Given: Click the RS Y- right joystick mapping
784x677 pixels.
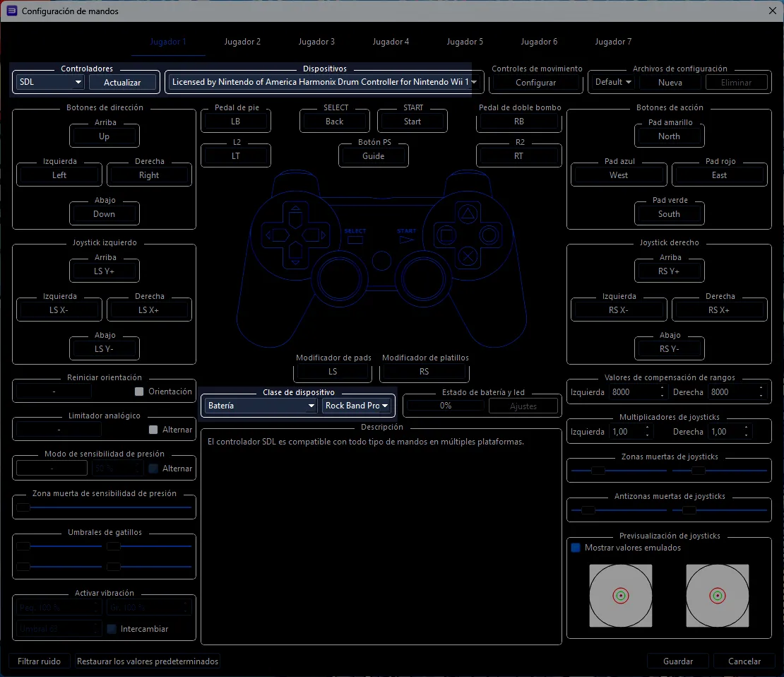Looking at the screenshot, I should (x=669, y=349).
